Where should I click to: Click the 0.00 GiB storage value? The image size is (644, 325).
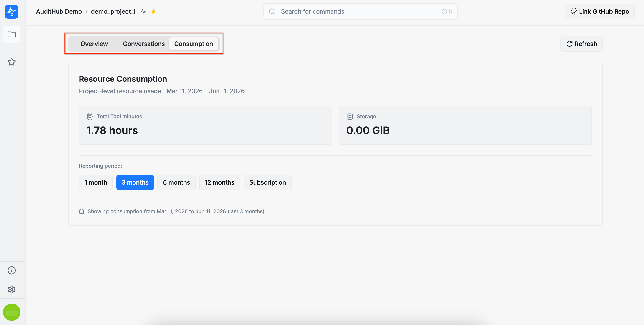(368, 130)
